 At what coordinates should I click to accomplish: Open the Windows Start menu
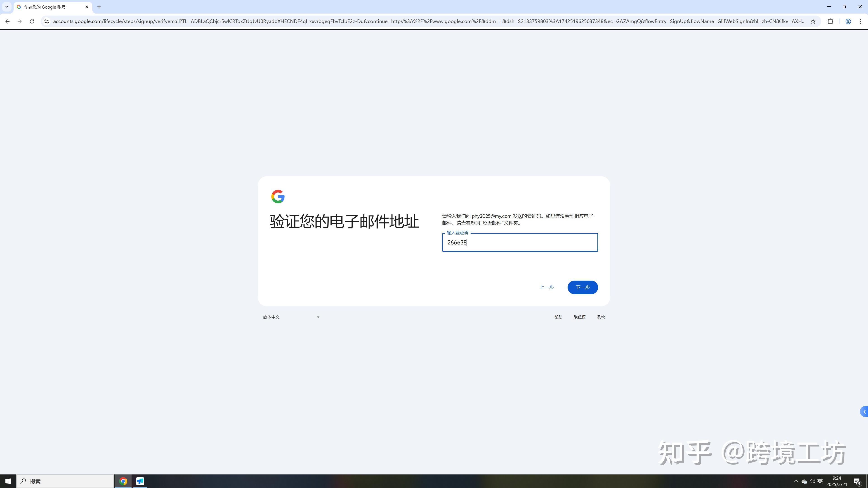(8, 481)
